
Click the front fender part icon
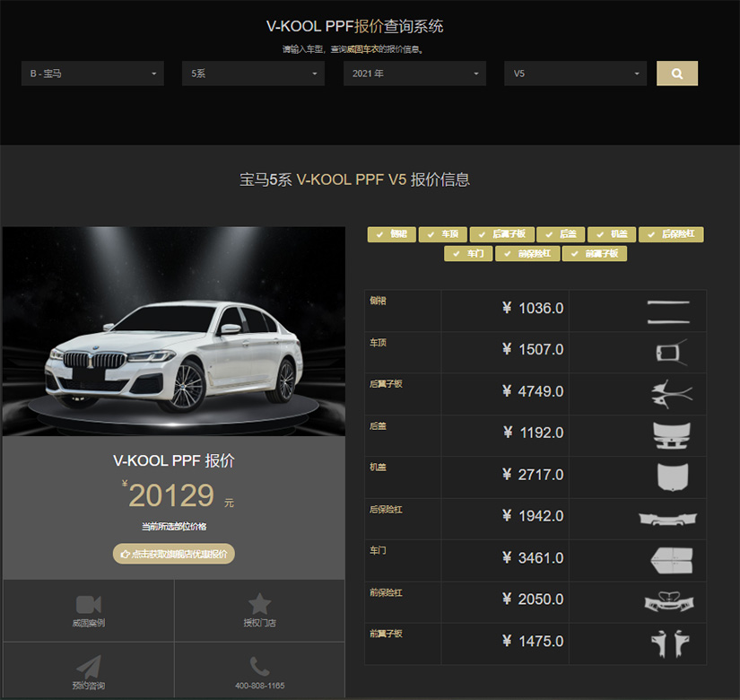click(x=670, y=643)
